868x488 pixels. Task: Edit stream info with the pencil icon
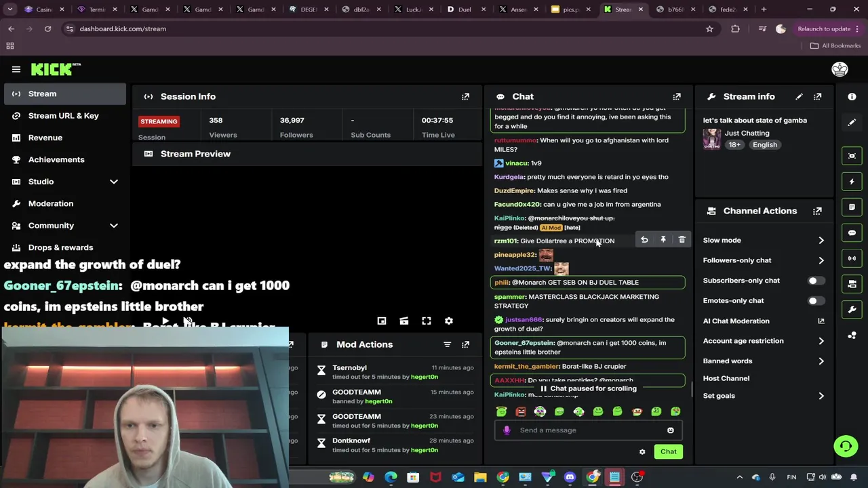[799, 97]
